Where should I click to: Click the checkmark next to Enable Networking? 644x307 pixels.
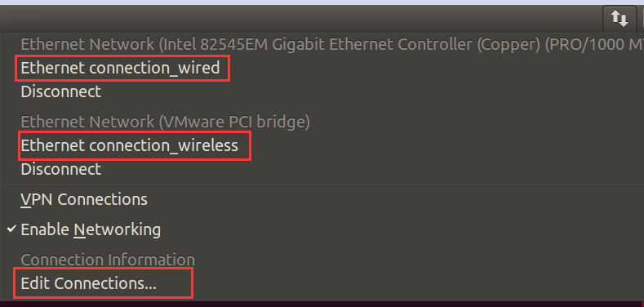[x=12, y=229]
